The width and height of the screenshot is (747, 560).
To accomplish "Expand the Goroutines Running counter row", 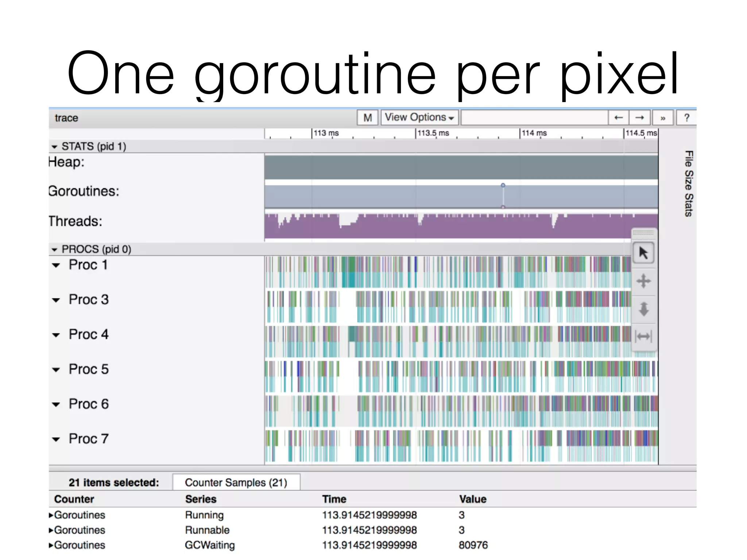I will (51, 515).
